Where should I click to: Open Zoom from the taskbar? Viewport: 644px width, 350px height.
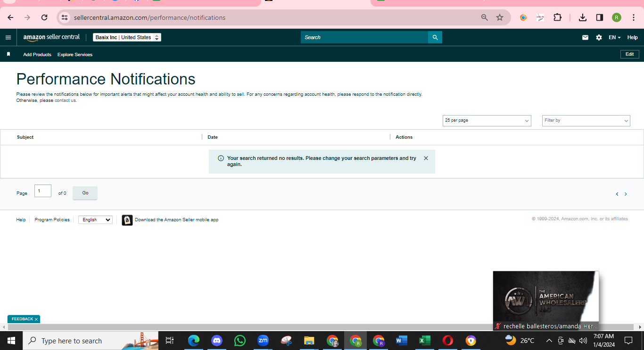pos(263,341)
